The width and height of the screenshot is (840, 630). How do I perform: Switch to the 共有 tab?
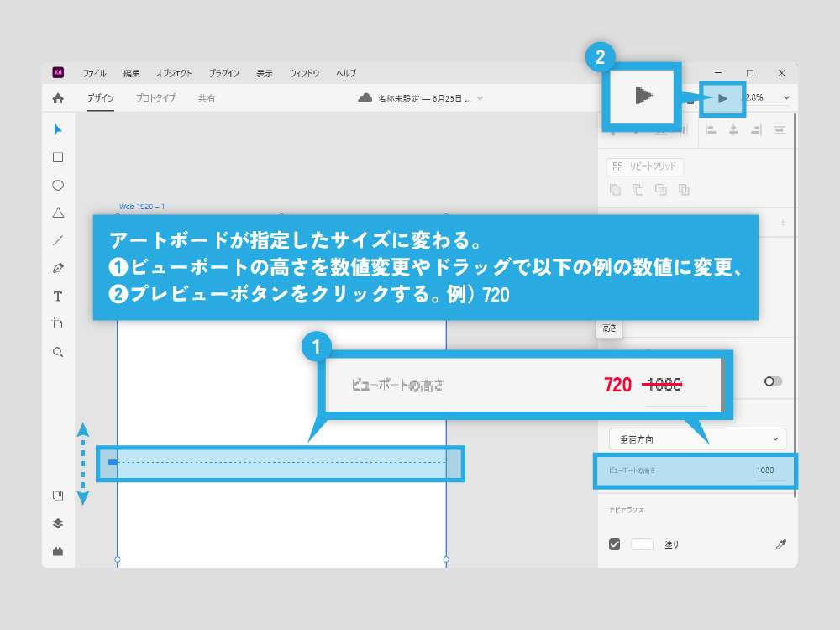click(x=207, y=98)
